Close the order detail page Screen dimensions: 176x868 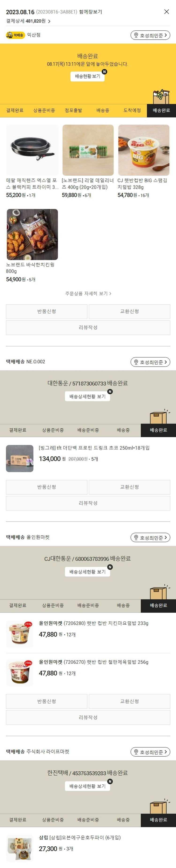pyautogui.click(x=167, y=12)
